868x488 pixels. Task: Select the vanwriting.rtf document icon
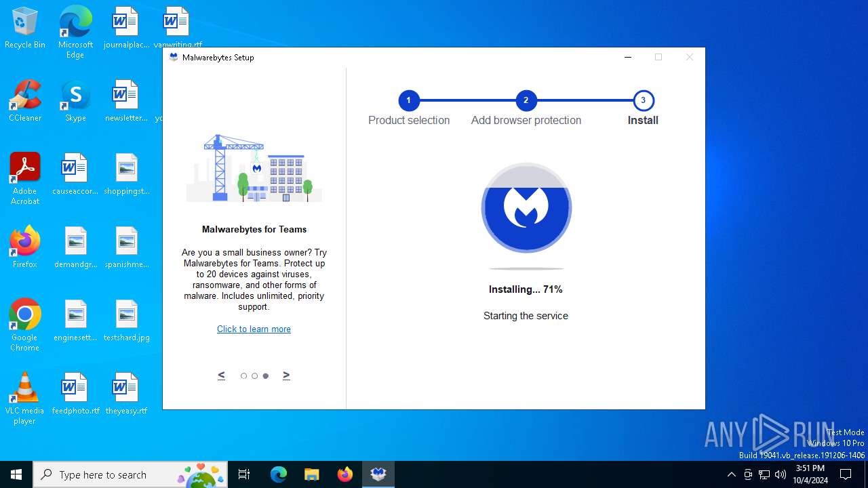[177, 27]
